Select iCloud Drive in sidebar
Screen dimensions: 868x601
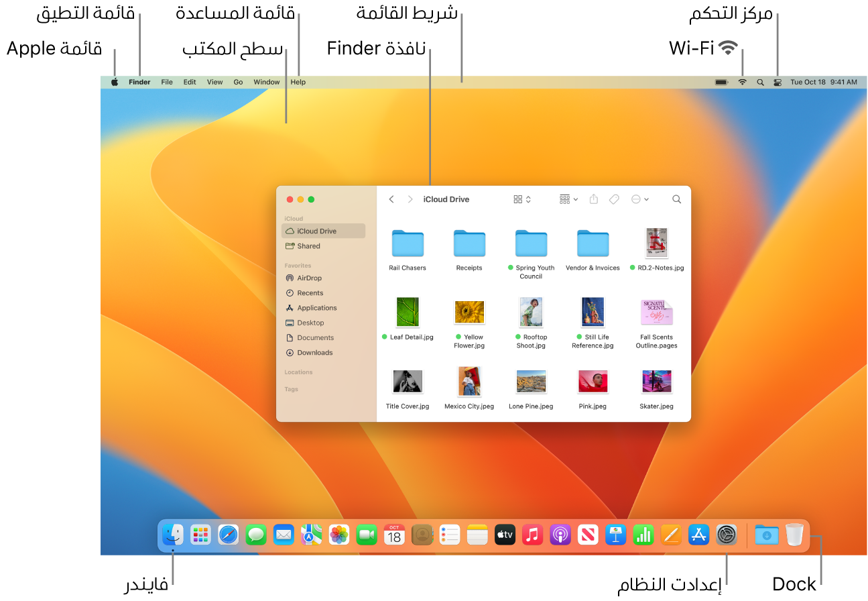click(x=324, y=231)
